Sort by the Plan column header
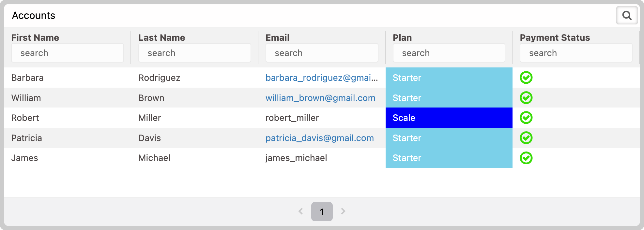The height and width of the screenshot is (230, 644). [x=402, y=37]
